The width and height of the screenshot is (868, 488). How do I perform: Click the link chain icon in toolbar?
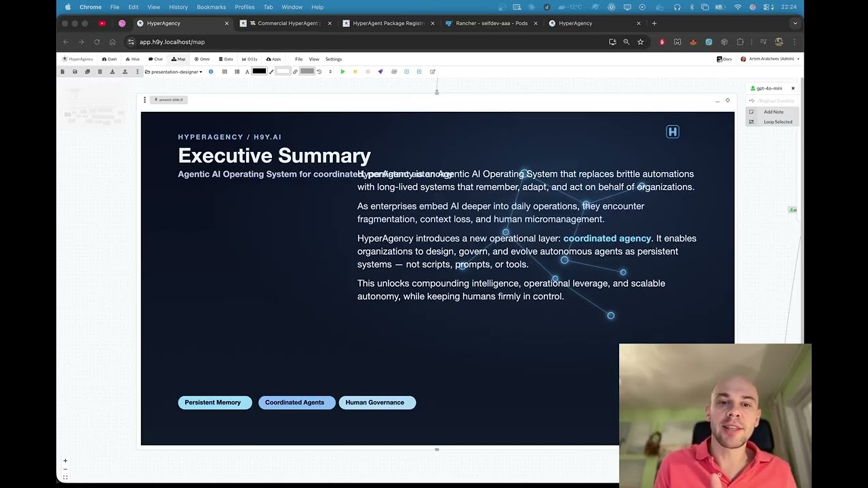[295, 71]
